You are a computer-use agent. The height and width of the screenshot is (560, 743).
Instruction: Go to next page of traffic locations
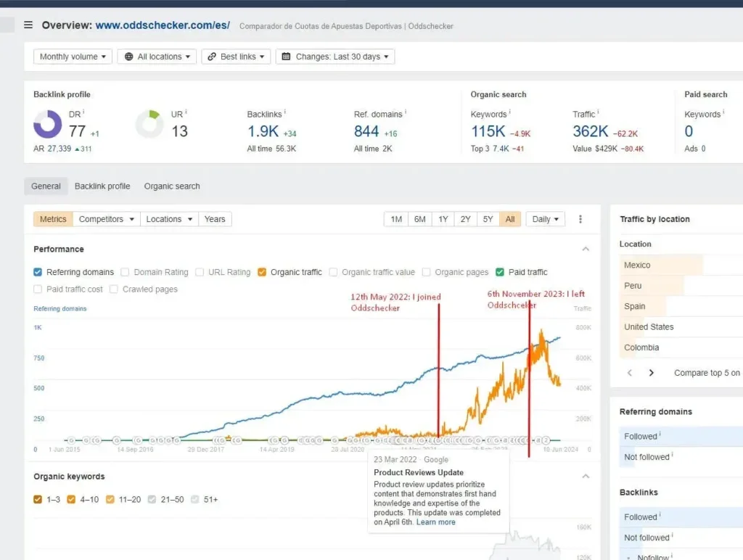(x=652, y=373)
